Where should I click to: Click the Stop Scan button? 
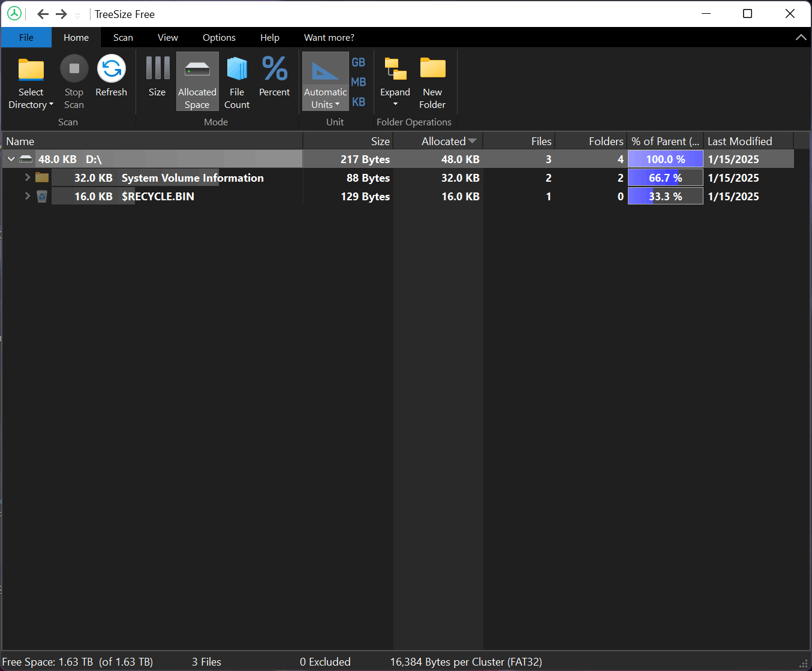74,83
